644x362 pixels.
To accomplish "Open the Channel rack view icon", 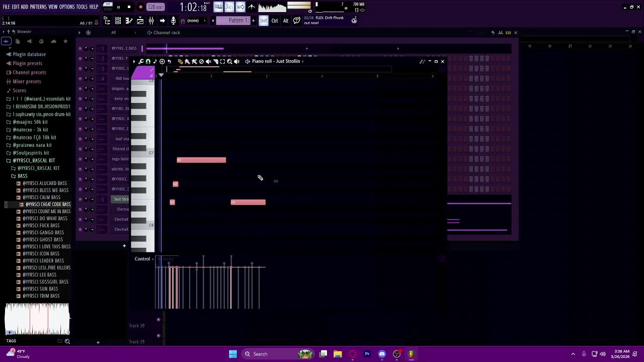I will tap(118, 21).
